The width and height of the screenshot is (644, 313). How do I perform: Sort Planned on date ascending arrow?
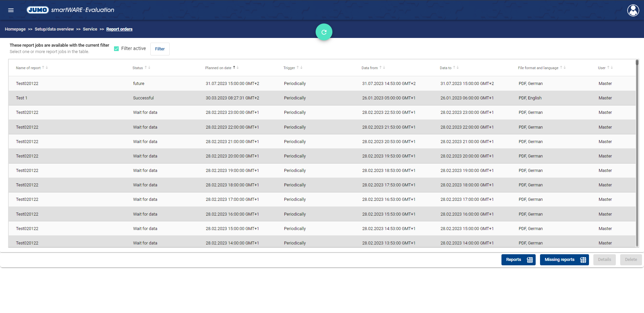(x=234, y=68)
